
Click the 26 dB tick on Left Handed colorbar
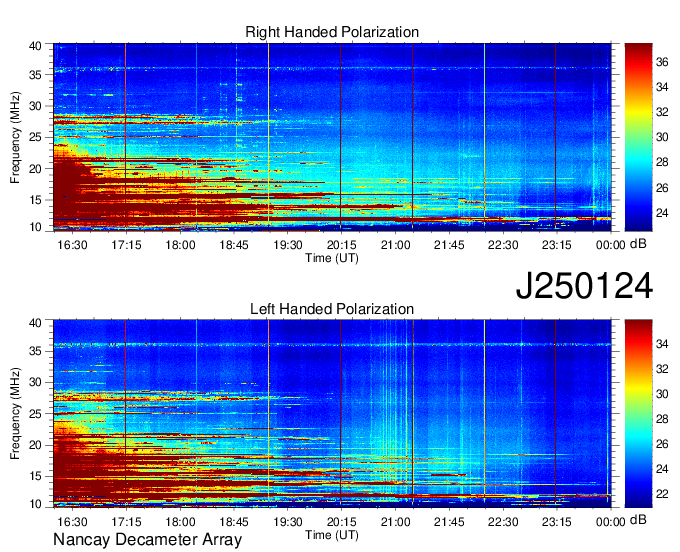coord(662,444)
